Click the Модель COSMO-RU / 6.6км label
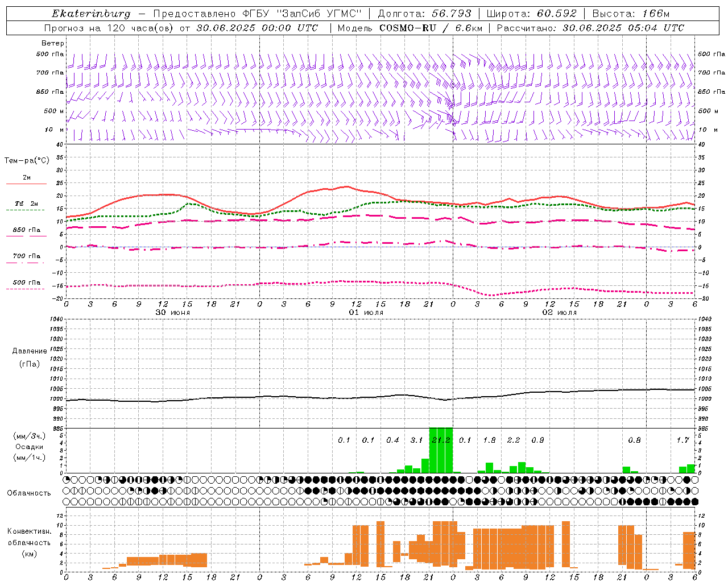Image resolution: width=728 pixels, height=582 pixels. pos(409,28)
